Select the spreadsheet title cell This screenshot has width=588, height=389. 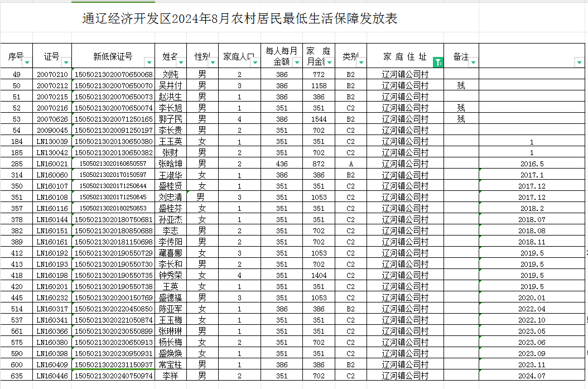(x=240, y=20)
